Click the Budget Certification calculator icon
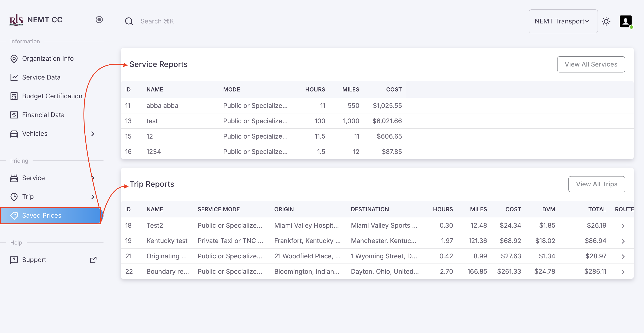The width and height of the screenshot is (644, 333). 14,96
